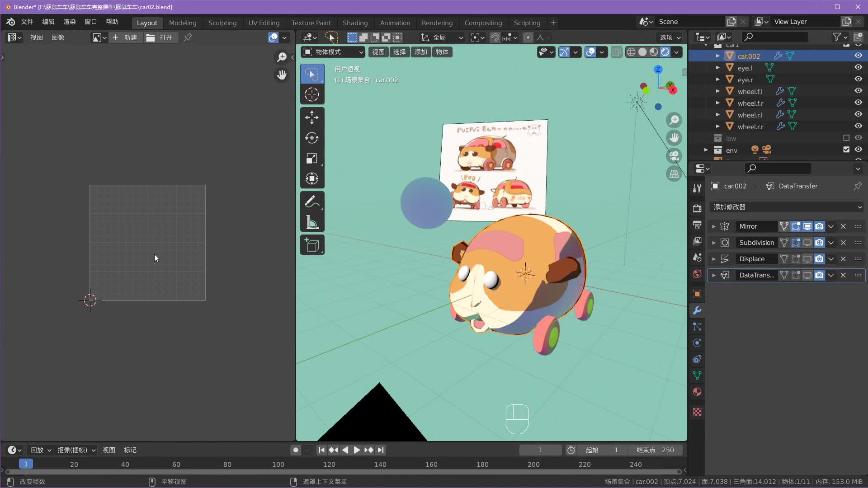
Task: Switch to rendered viewport shading
Action: [x=665, y=52]
